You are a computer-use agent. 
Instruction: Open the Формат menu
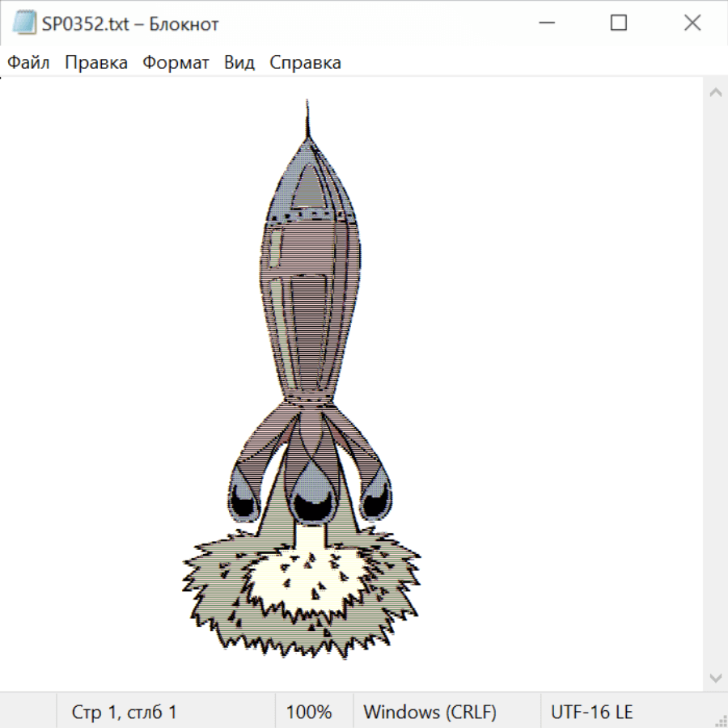(176, 63)
